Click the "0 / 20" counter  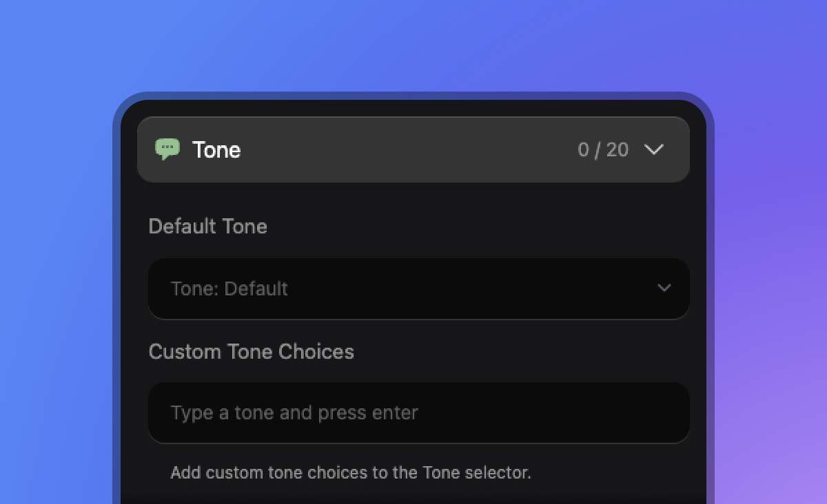[603, 150]
